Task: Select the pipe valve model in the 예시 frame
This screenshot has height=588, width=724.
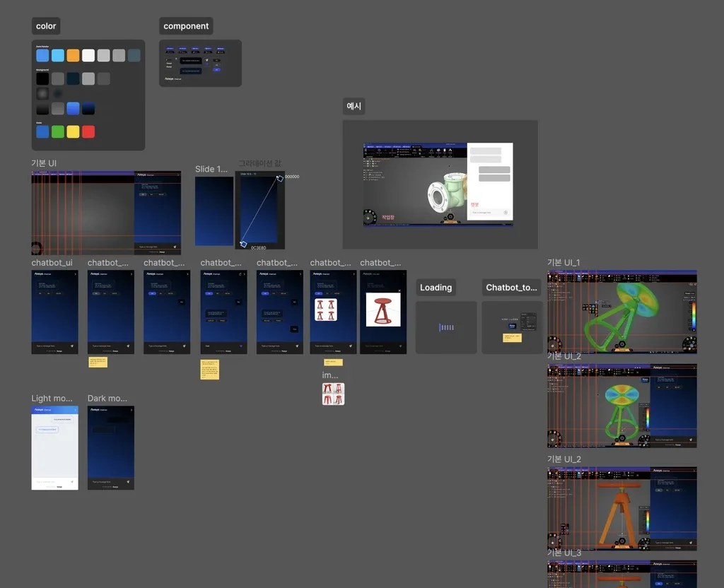Action: (448, 193)
